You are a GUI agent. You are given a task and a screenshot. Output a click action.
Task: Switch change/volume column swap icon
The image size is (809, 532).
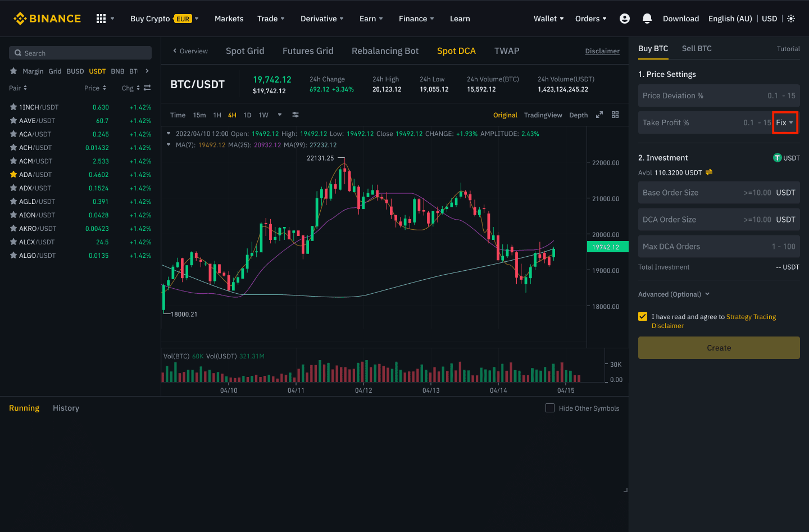click(x=147, y=88)
